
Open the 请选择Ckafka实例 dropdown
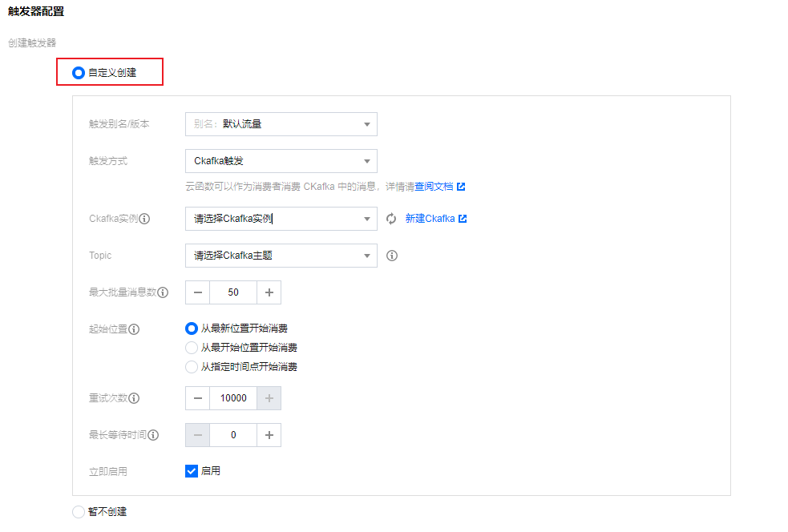click(281, 219)
